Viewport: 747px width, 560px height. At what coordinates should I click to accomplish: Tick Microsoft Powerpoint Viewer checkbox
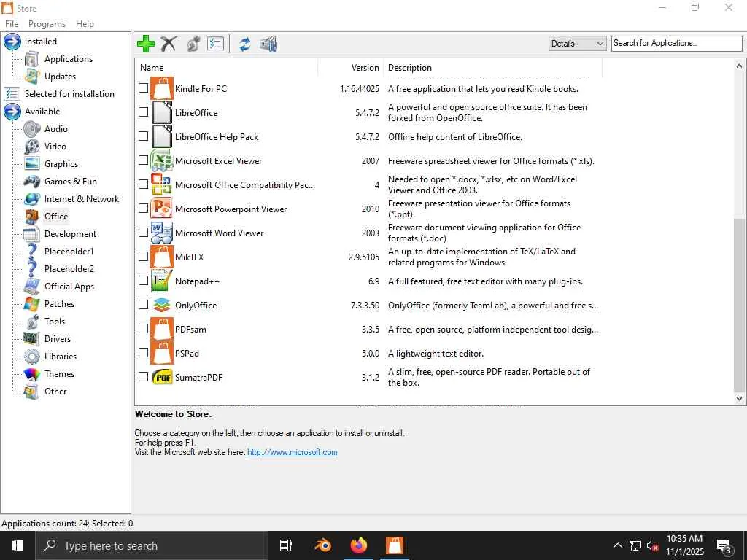pos(144,208)
